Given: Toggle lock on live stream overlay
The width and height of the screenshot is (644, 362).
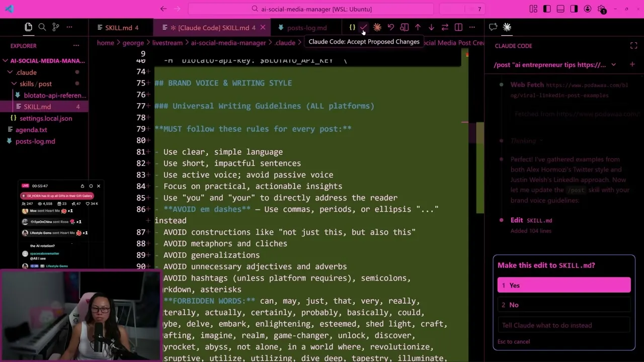Looking at the screenshot, I should (x=83, y=186).
